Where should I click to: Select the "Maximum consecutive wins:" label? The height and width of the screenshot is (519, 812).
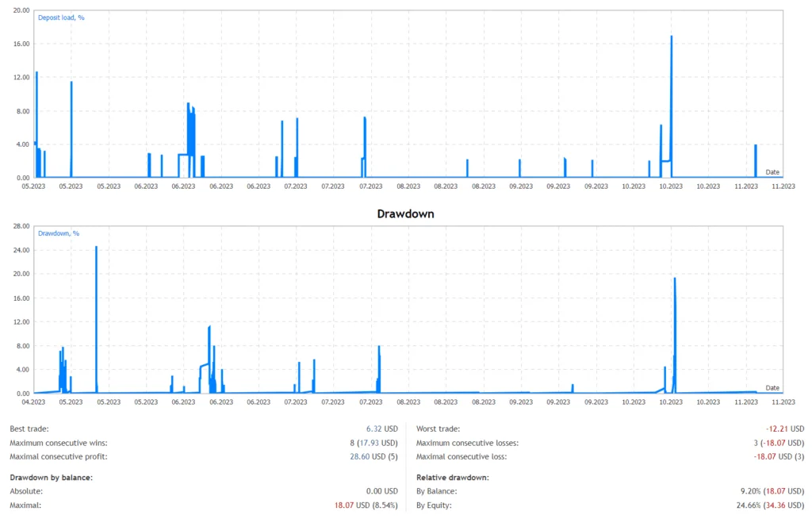58,443
